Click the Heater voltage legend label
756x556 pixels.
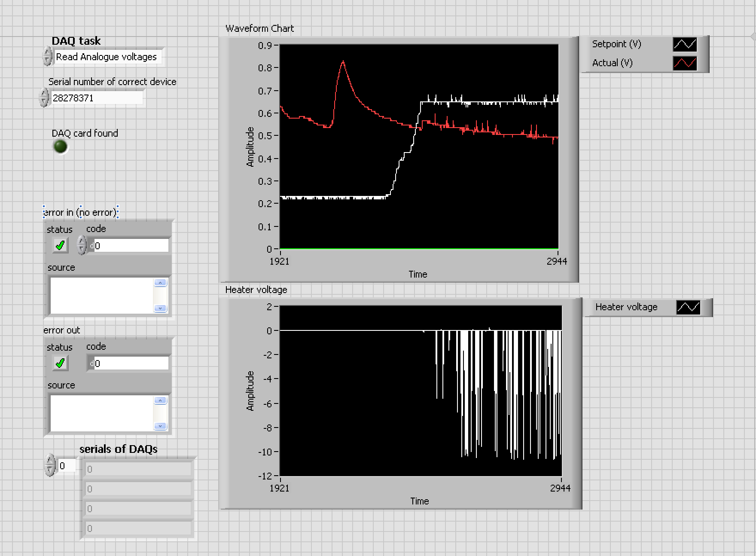[x=626, y=307]
